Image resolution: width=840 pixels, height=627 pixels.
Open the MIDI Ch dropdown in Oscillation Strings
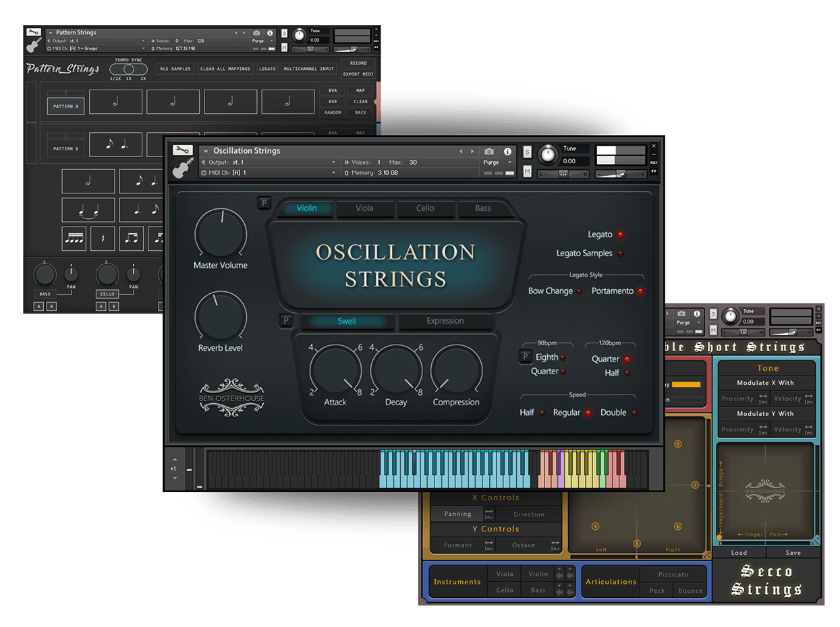tap(271, 173)
